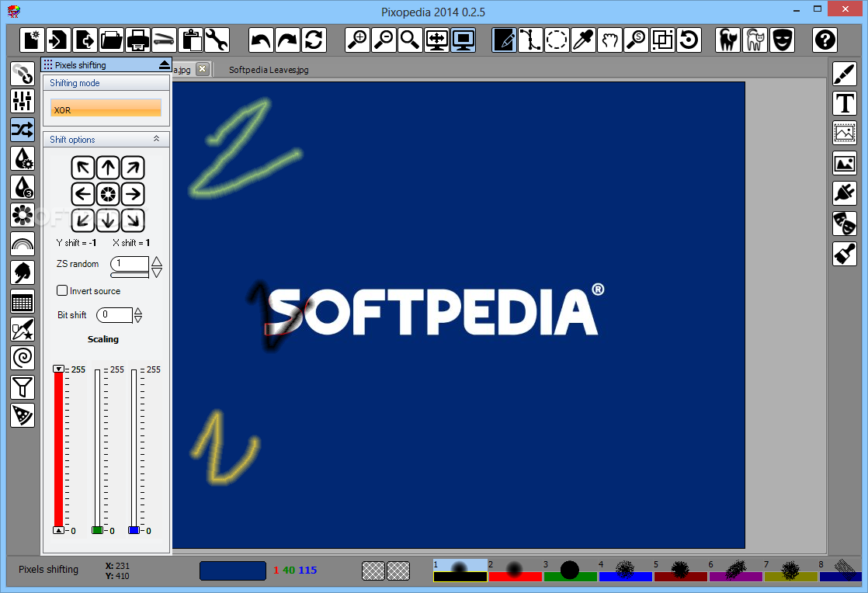Click the shift right arrow button

(133, 193)
